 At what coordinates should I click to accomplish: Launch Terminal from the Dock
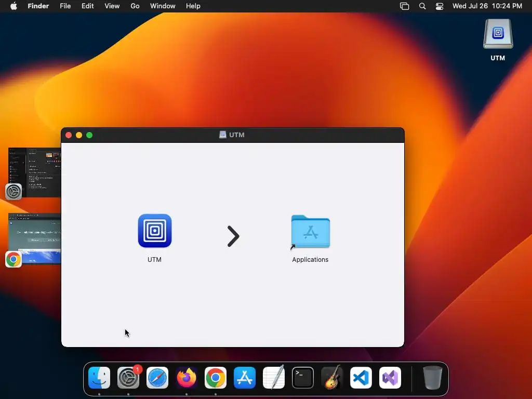point(303,378)
